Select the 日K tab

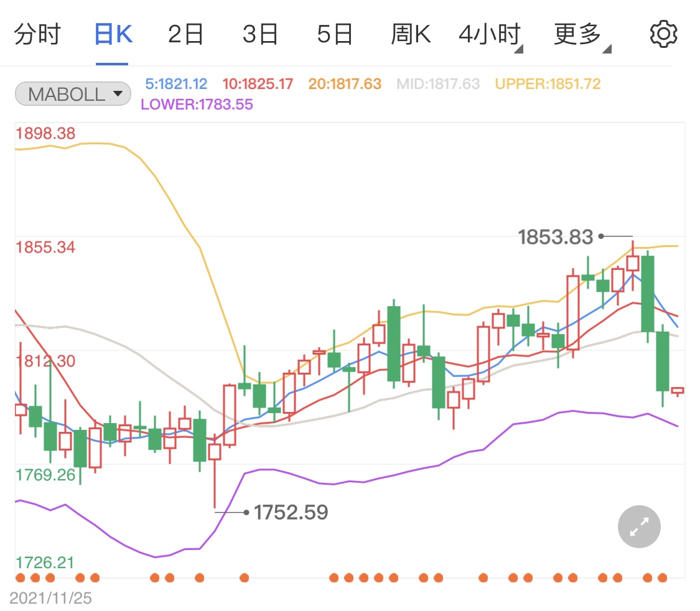[113, 34]
